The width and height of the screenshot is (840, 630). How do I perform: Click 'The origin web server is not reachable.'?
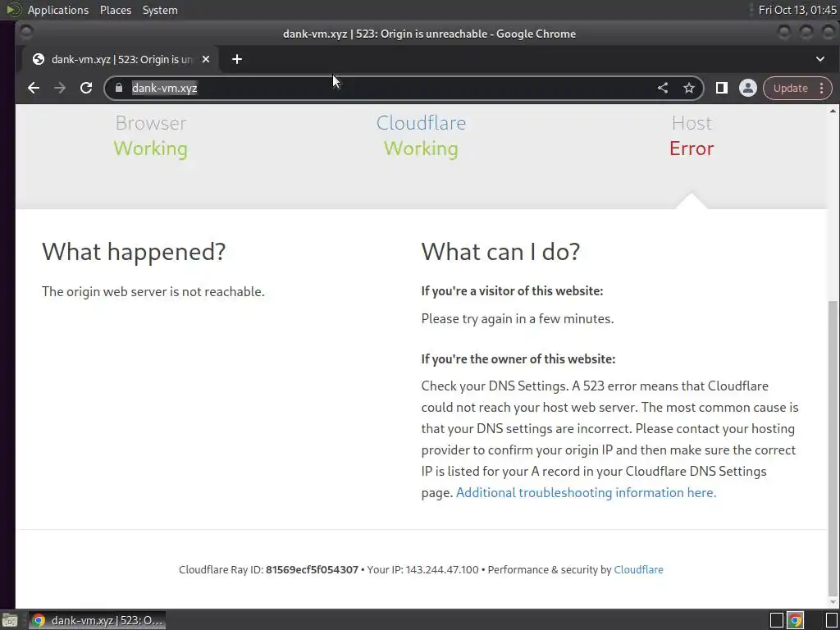[153, 291]
